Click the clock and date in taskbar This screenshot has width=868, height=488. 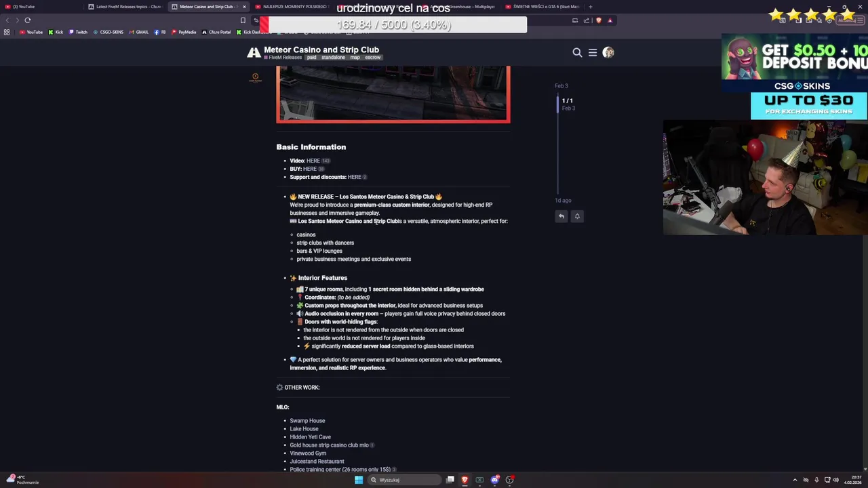852,480
